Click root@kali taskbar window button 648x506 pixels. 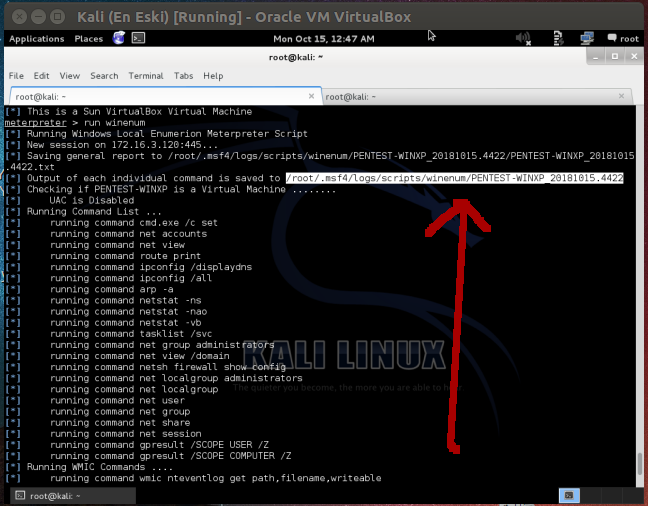(72, 496)
